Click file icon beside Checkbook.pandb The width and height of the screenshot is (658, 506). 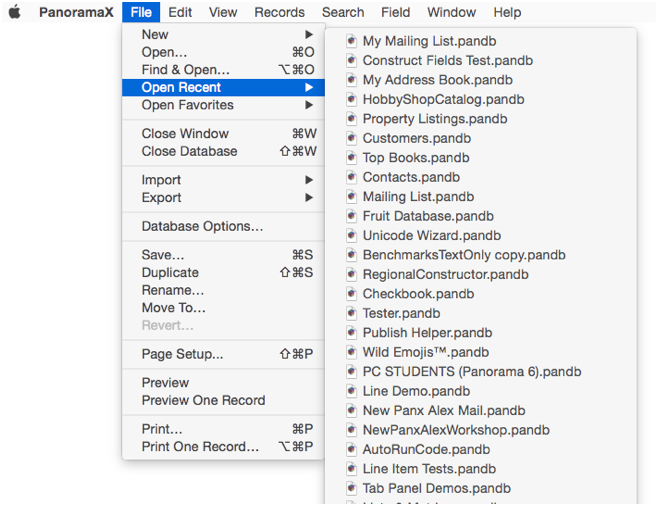(x=351, y=294)
